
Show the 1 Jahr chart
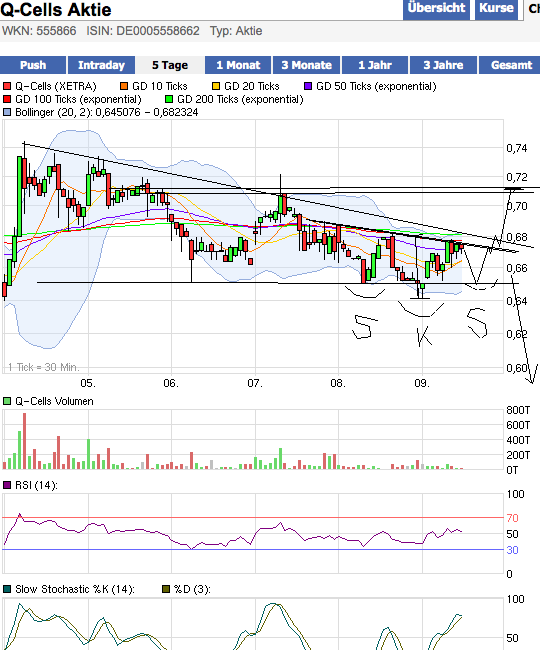[x=375, y=65]
